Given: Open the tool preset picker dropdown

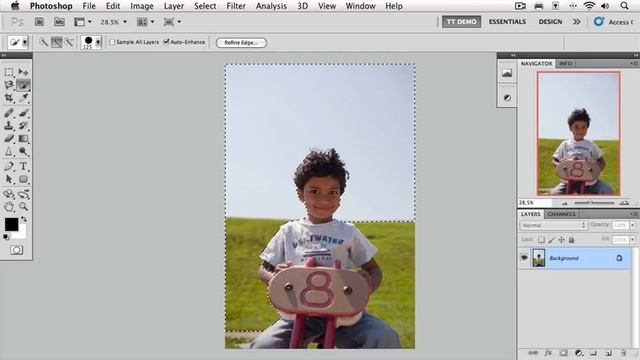Looking at the screenshot, I should pos(25,42).
